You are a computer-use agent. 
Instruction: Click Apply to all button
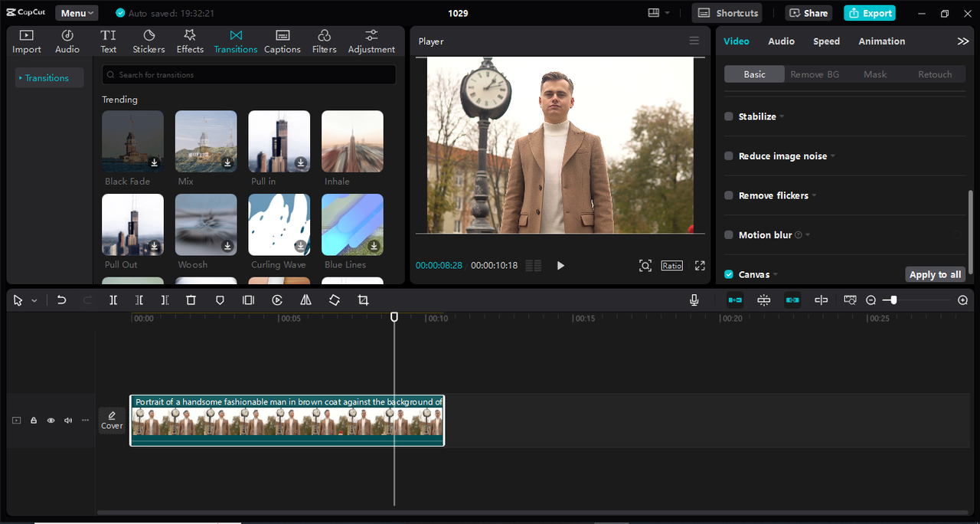(936, 274)
